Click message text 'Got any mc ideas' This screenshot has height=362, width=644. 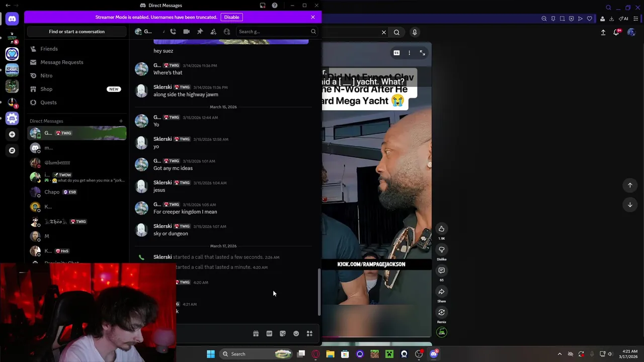[x=173, y=168]
